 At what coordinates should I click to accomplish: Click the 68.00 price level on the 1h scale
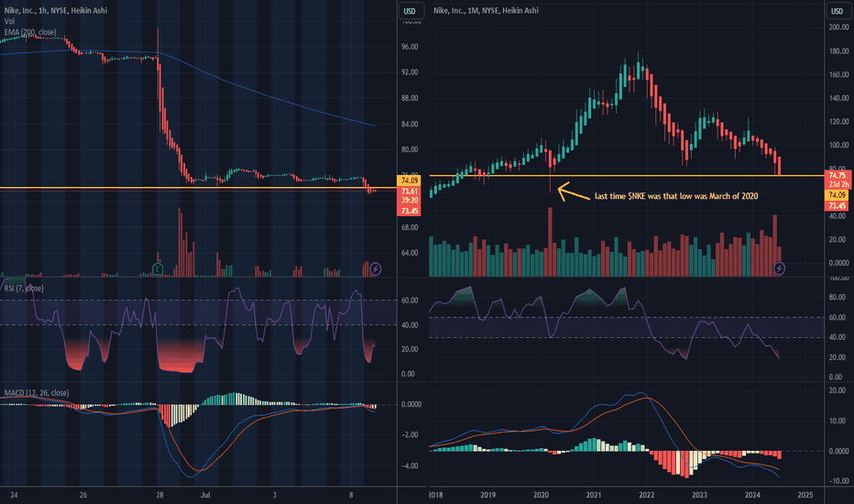point(410,227)
